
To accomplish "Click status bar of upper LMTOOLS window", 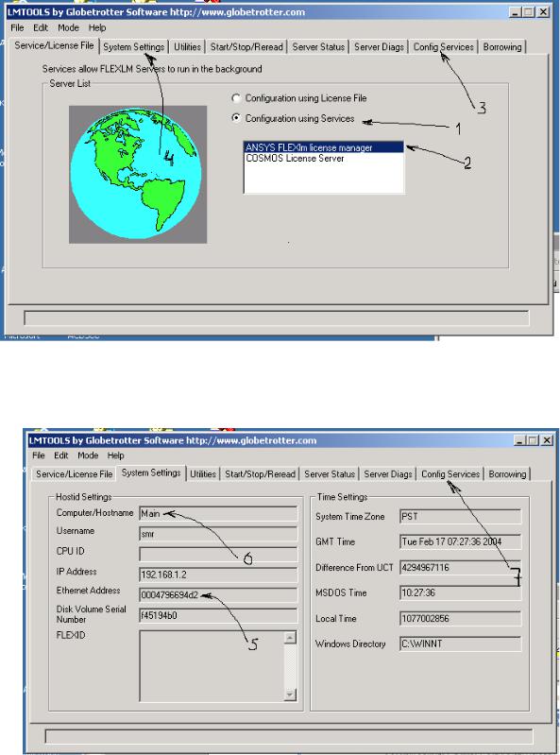I will click(x=277, y=318).
